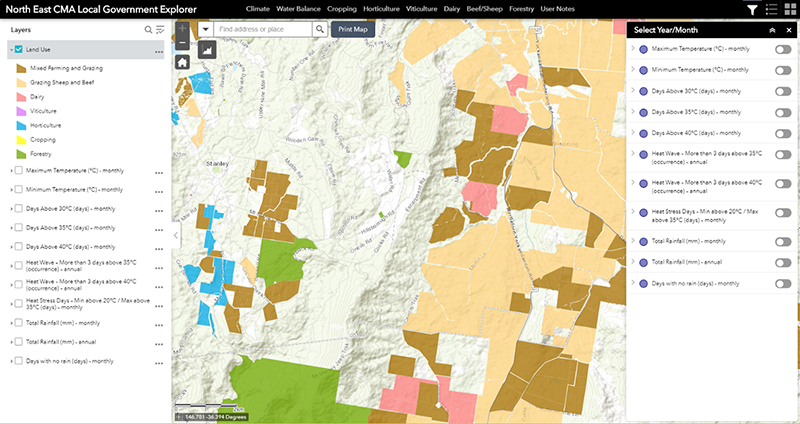The width and height of the screenshot is (800, 424).
Task: Enable the Total Rainfall (mm) - annual filter toggle
Action: pyautogui.click(x=782, y=263)
